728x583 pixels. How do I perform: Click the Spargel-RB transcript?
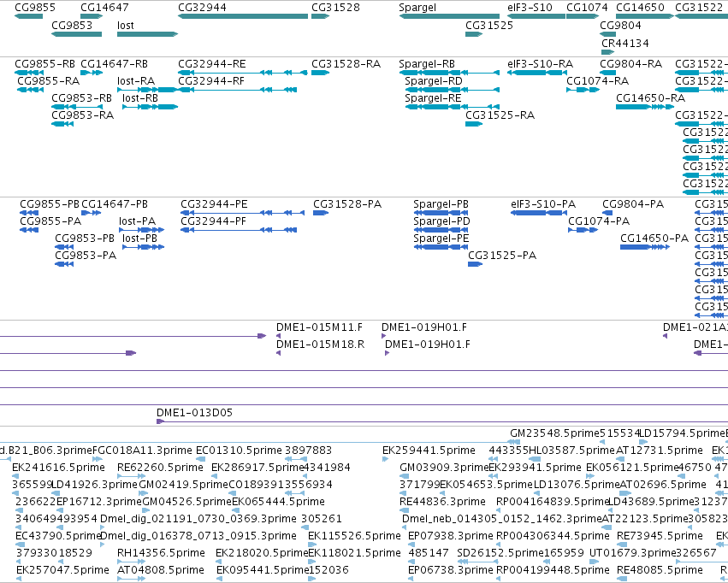pyautogui.click(x=449, y=73)
